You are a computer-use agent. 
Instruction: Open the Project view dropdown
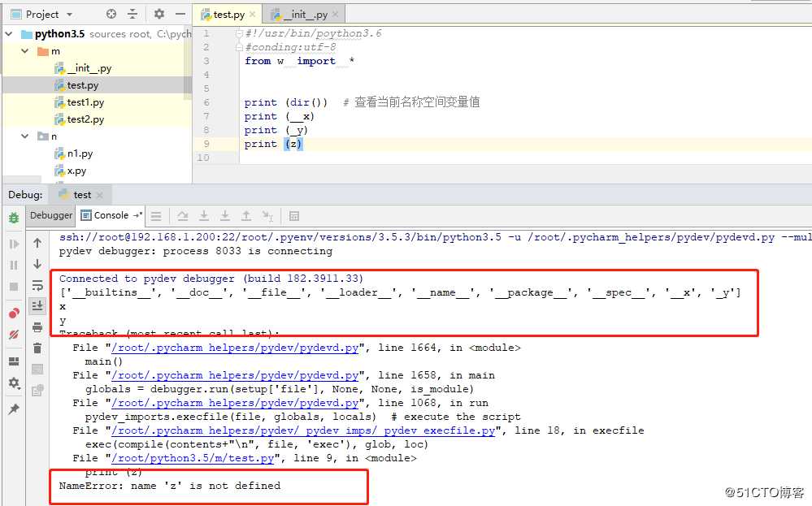click(69, 14)
